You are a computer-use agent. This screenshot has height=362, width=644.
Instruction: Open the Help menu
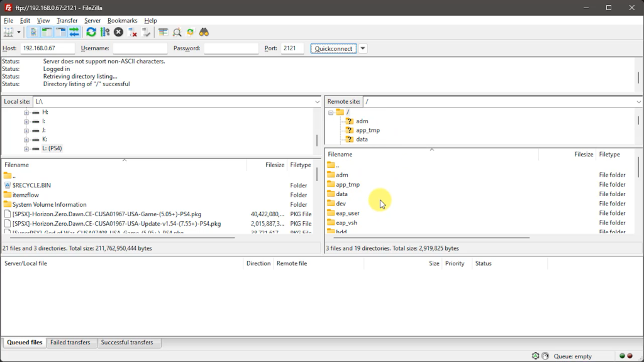point(150,21)
